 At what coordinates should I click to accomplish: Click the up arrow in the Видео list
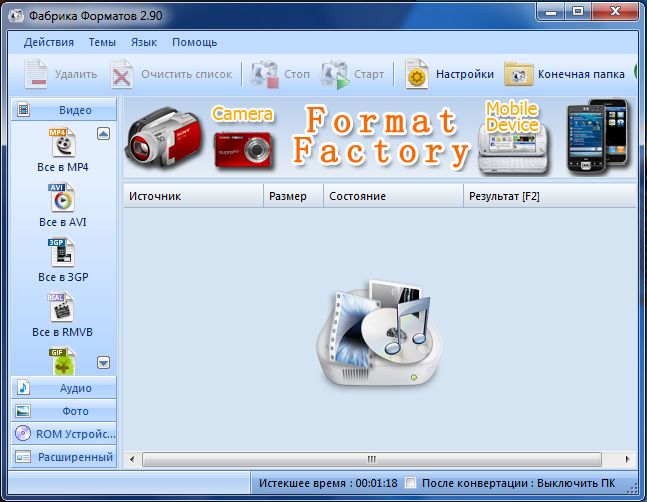tap(104, 134)
